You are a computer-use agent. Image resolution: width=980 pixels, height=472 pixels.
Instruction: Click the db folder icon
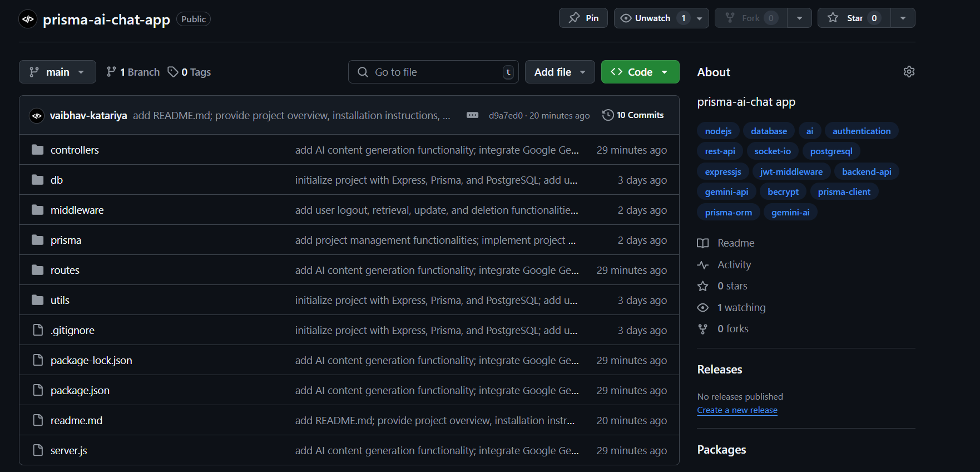point(37,180)
